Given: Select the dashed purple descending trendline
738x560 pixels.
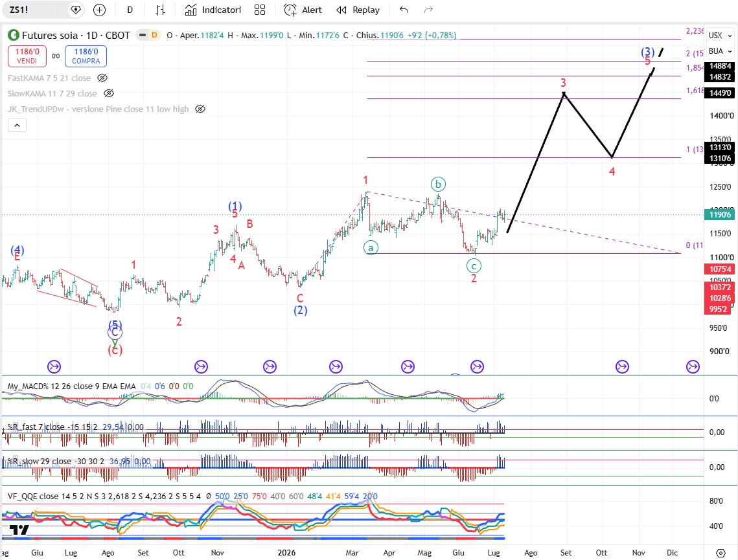Looking at the screenshot, I should (524, 223).
